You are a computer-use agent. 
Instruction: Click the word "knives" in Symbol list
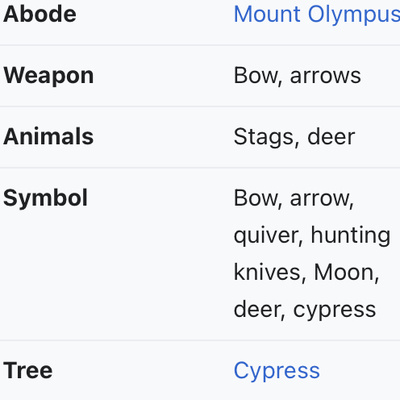pyautogui.click(x=267, y=272)
